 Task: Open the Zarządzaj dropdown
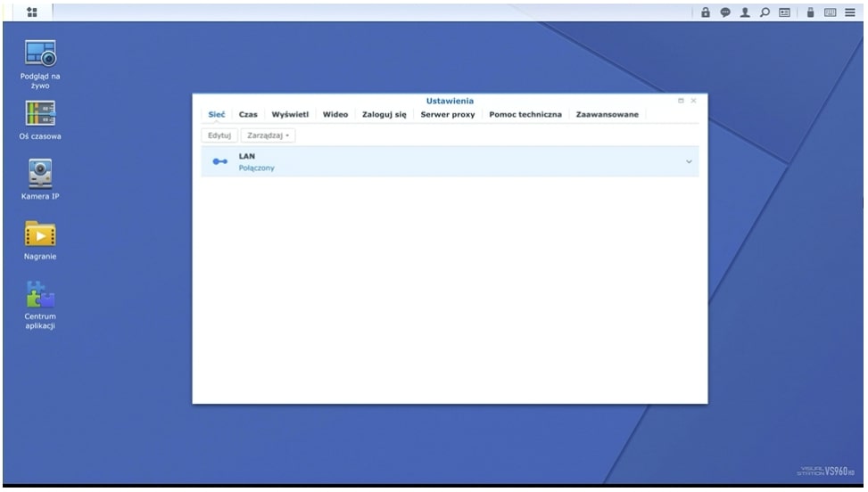[x=269, y=135]
